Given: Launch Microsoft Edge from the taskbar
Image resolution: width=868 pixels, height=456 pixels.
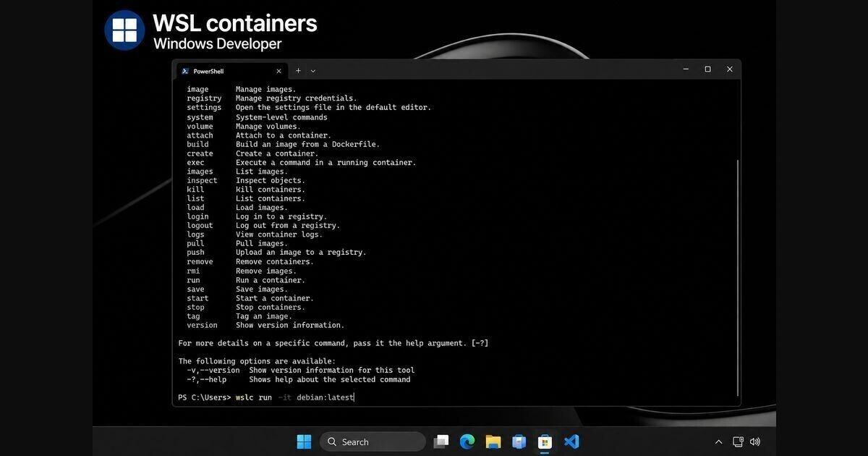Looking at the screenshot, I should [x=467, y=442].
